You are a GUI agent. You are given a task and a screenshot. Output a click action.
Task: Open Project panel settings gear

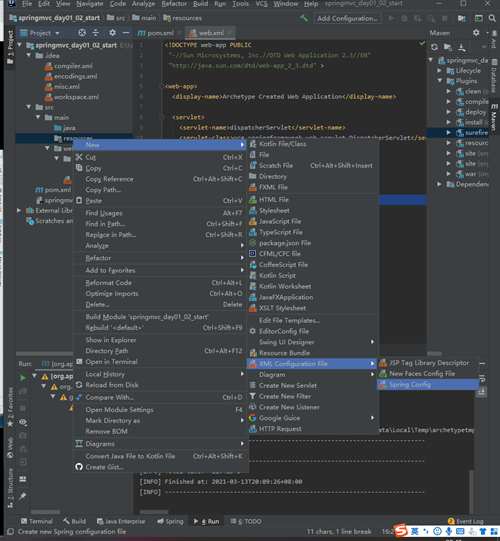coord(112,33)
